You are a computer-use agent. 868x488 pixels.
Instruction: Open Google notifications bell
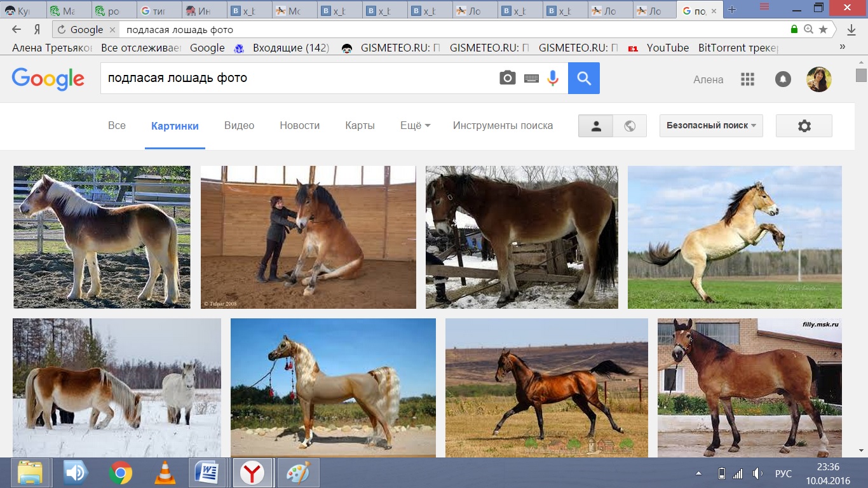click(x=783, y=79)
